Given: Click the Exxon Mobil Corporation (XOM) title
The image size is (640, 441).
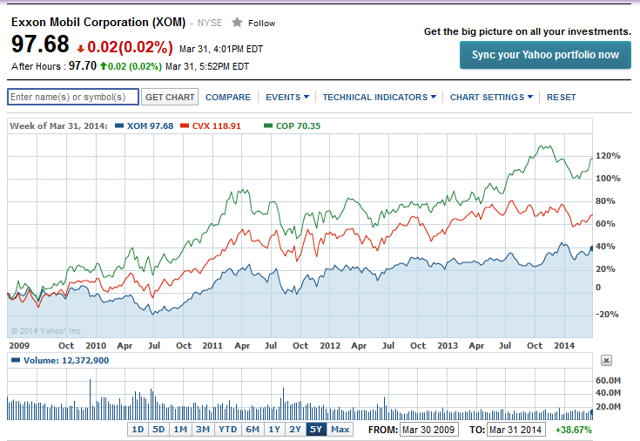Looking at the screenshot, I should 98,22.
